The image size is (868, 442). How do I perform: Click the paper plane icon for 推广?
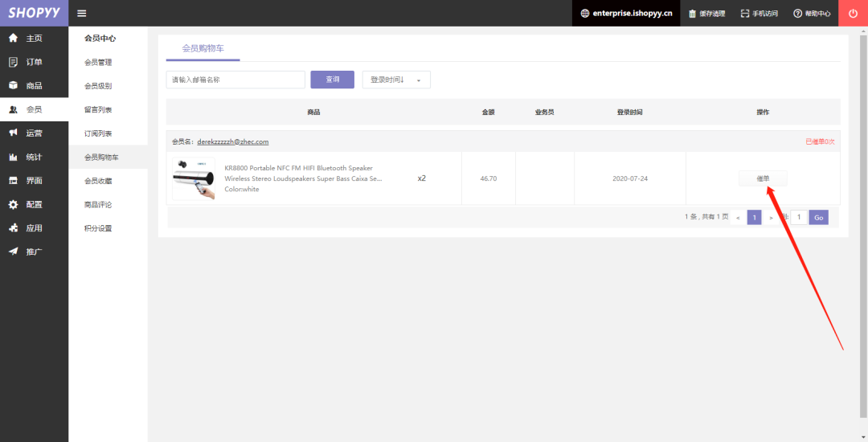[x=14, y=252]
